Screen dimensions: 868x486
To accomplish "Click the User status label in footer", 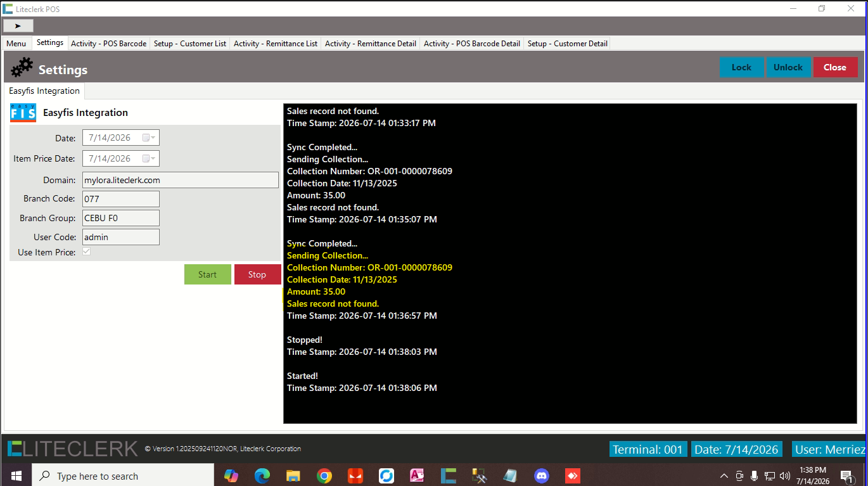I will pos(829,449).
